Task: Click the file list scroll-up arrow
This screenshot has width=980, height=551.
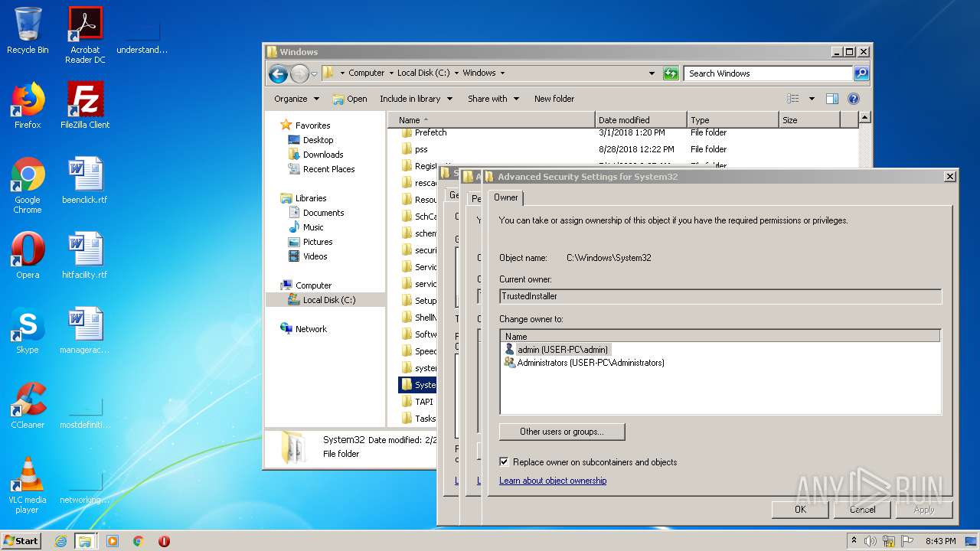Action: tap(864, 118)
